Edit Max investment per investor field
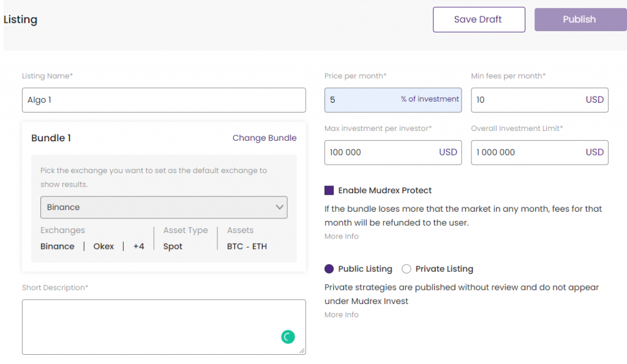Screen dimensions: 627x364 point(392,152)
